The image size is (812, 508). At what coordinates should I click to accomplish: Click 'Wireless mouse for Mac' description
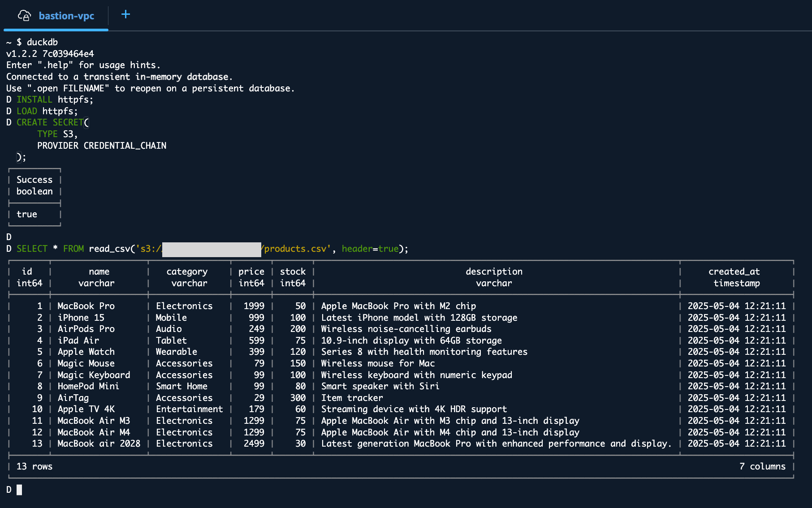[378, 363]
